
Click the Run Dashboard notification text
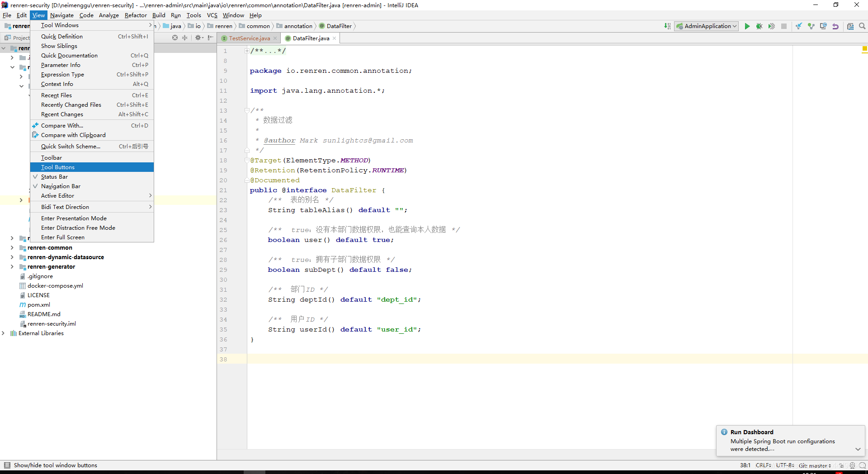click(783, 445)
